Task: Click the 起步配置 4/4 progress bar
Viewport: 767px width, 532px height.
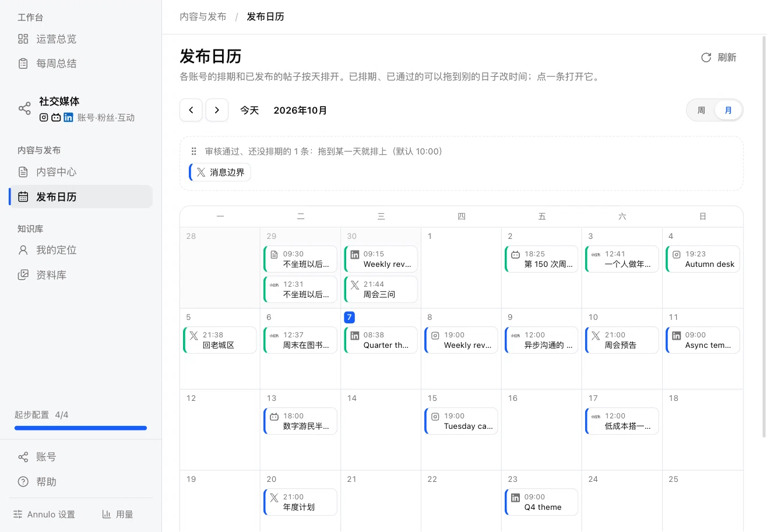Action: coord(81,428)
